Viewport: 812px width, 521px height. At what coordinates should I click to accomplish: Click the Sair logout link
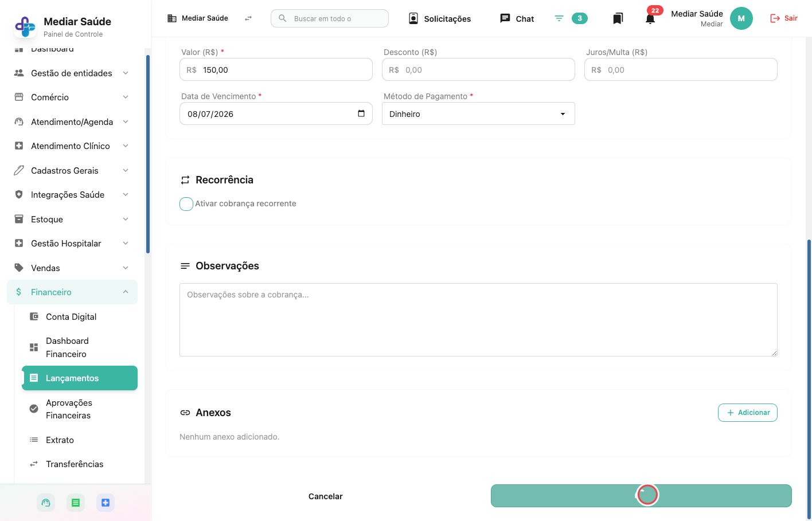click(783, 18)
